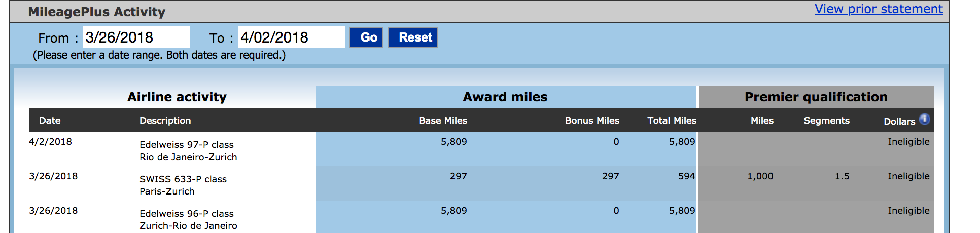Open the View prior statement link
Viewport: 980px width, 233px height.
point(879,9)
